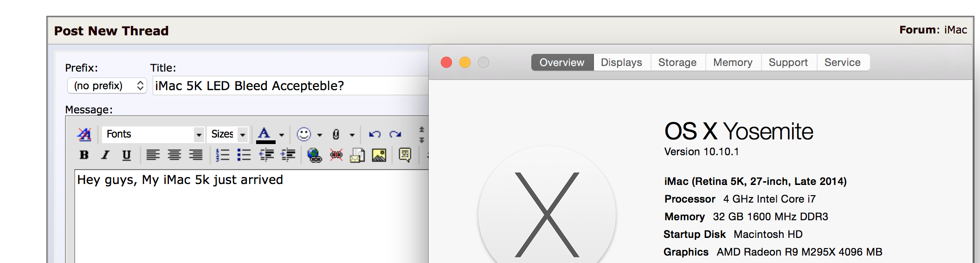Switch to the Memory tab

[733, 62]
